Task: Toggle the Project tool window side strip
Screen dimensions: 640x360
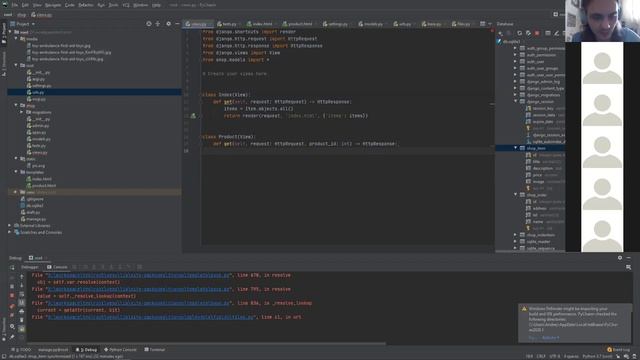Action: 4,33
